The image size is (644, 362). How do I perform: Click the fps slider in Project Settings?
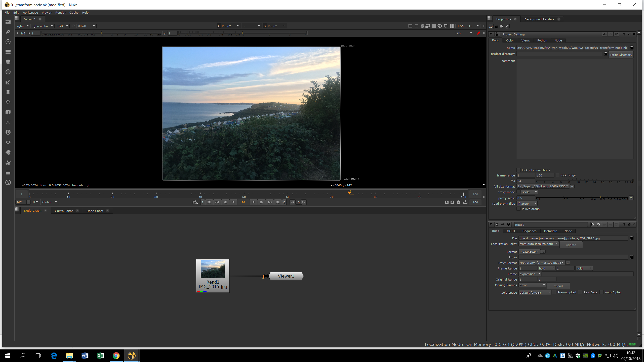point(584,181)
